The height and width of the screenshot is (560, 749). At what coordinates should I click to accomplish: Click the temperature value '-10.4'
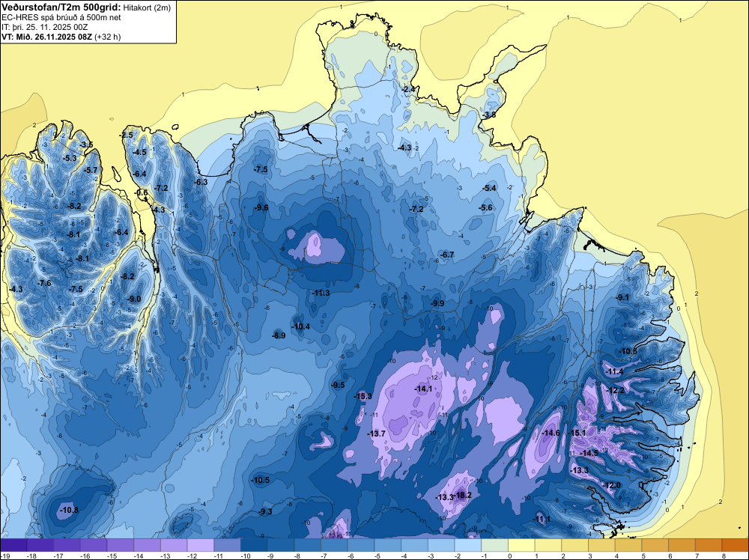pyautogui.click(x=301, y=326)
